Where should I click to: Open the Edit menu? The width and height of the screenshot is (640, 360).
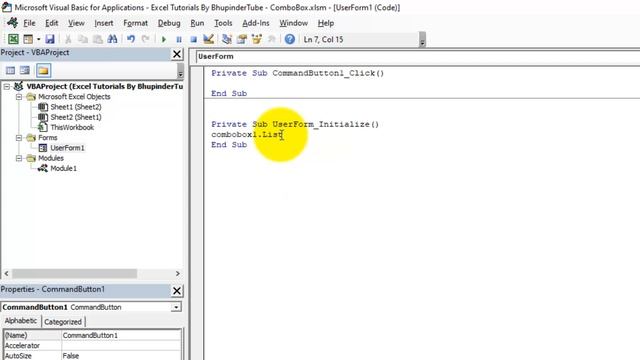pos(51,23)
